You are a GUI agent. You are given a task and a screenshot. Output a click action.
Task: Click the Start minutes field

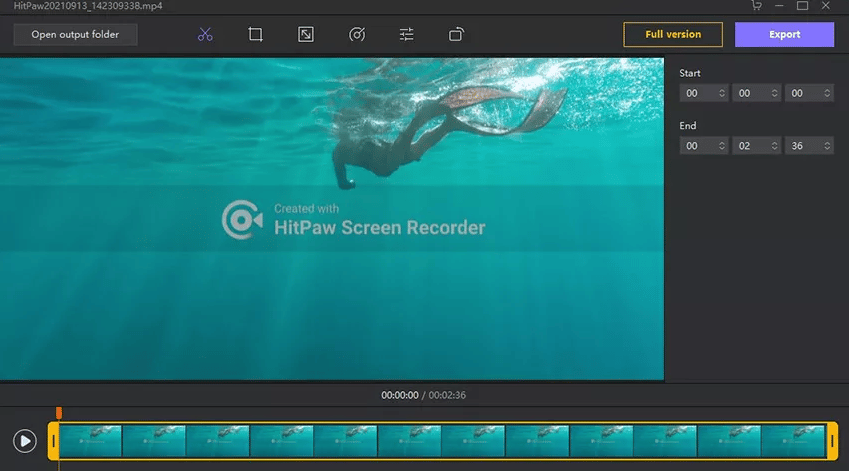pos(756,93)
